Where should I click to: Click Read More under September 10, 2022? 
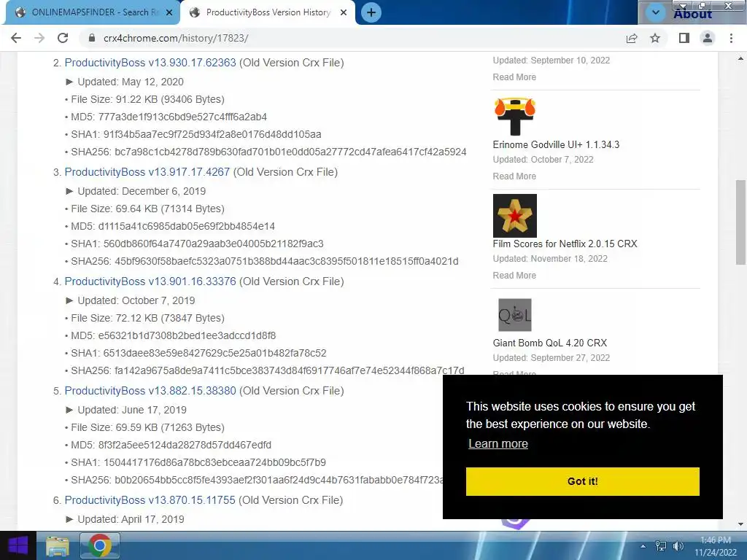(x=514, y=77)
